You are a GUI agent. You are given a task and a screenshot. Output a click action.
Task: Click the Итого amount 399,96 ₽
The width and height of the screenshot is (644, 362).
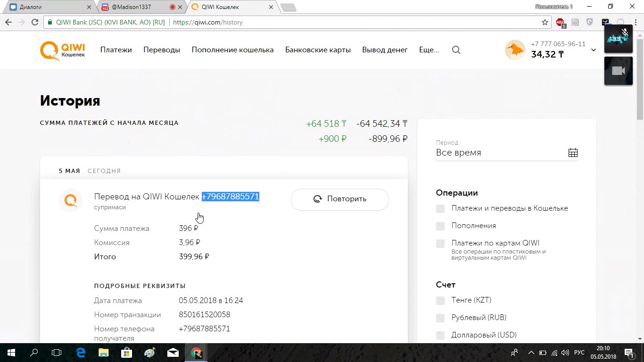coord(194,257)
